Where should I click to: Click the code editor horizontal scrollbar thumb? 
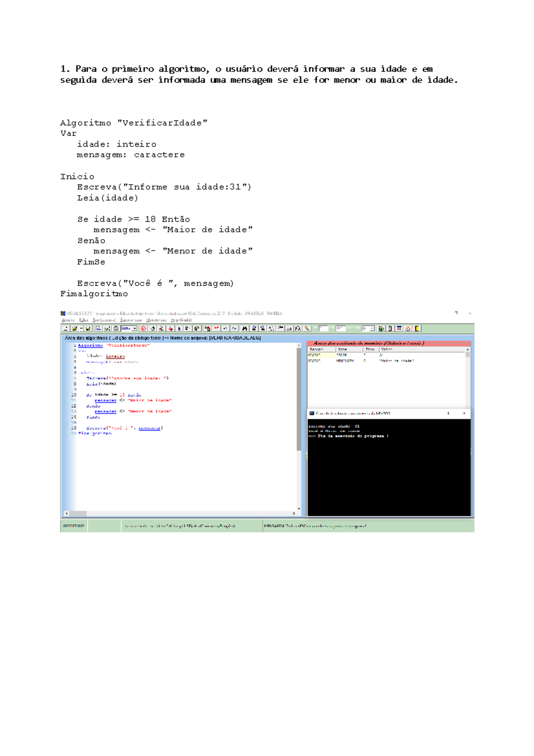point(78,513)
